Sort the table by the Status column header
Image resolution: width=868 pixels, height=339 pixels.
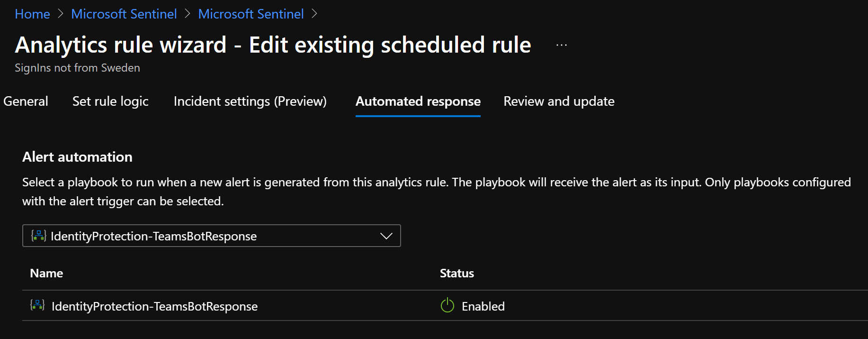coord(457,274)
